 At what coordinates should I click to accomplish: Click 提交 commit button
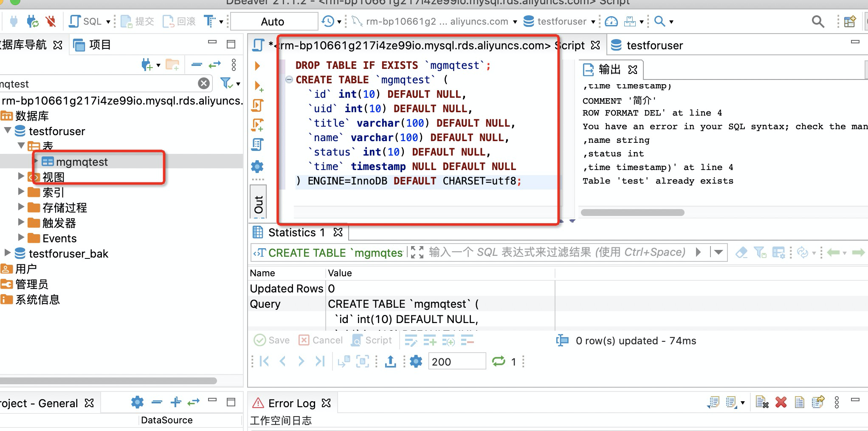pos(137,21)
